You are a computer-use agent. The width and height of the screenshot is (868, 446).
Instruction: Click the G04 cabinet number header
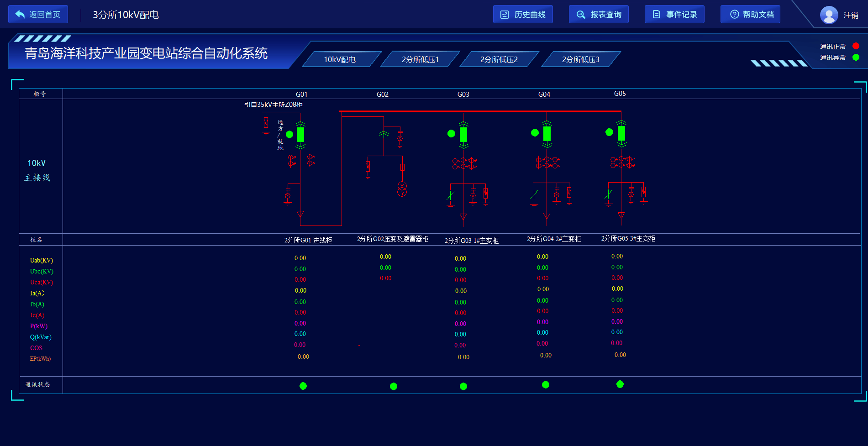tap(544, 94)
